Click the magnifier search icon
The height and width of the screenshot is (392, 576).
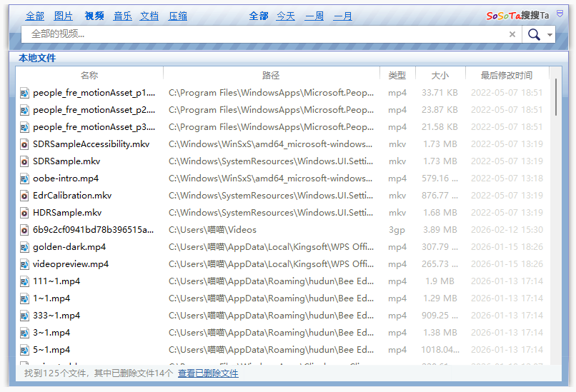point(533,34)
